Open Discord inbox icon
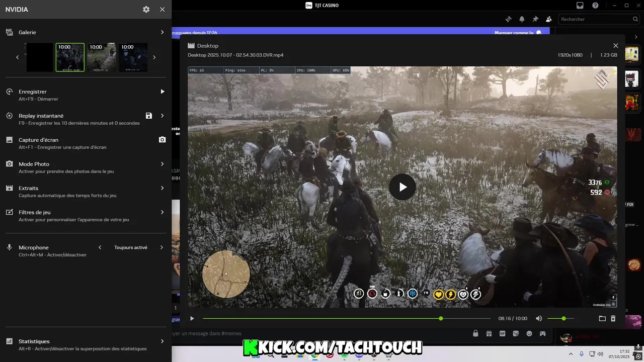The image size is (644, 362). 580,6
